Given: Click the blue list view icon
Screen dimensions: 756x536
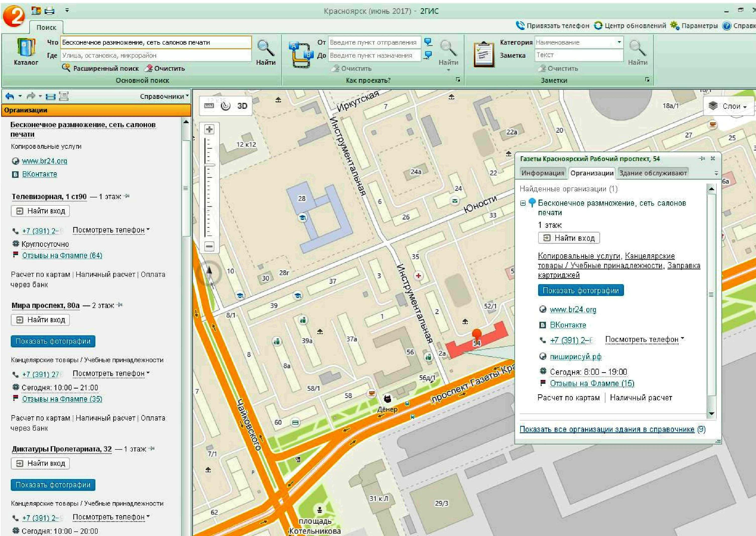Looking at the screenshot, I should tap(50, 96).
